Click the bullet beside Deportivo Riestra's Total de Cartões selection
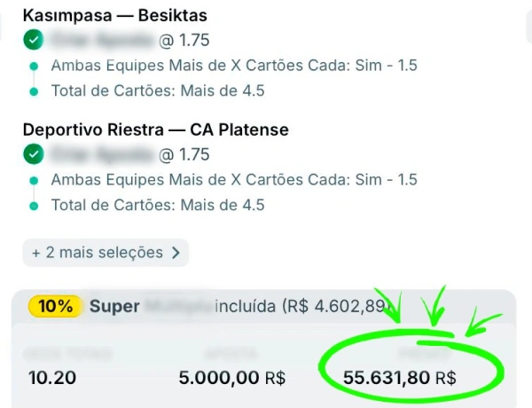This screenshot has width=532, height=408. coord(34,205)
